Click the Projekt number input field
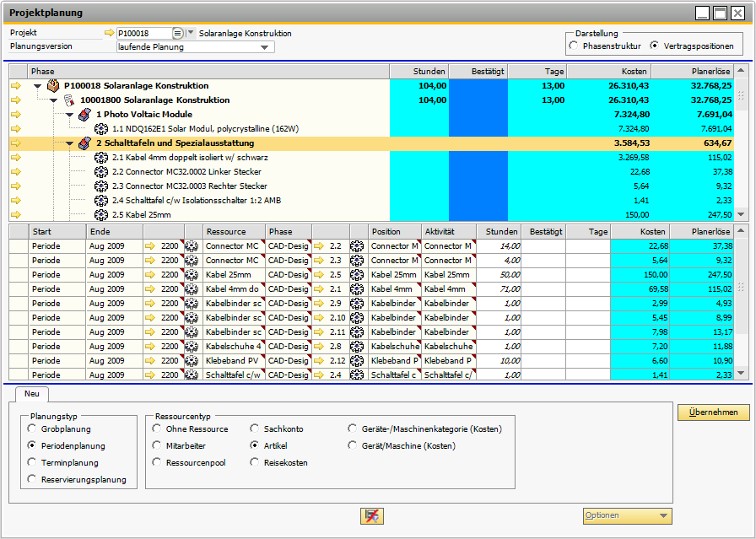Screen dimensions: 756x539 (x=143, y=34)
